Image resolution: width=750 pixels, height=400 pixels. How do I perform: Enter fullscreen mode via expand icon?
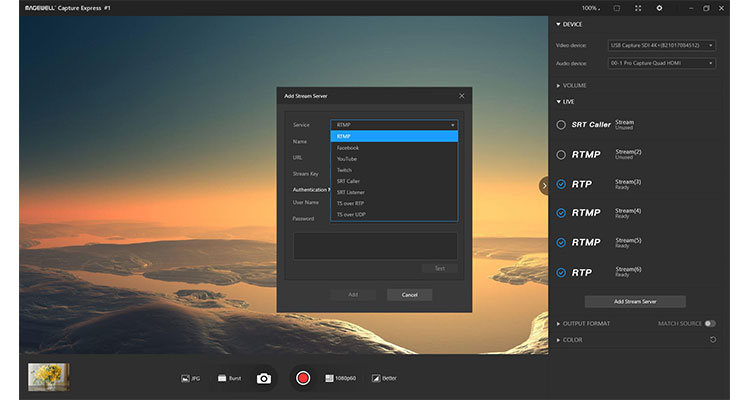[x=638, y=8]
